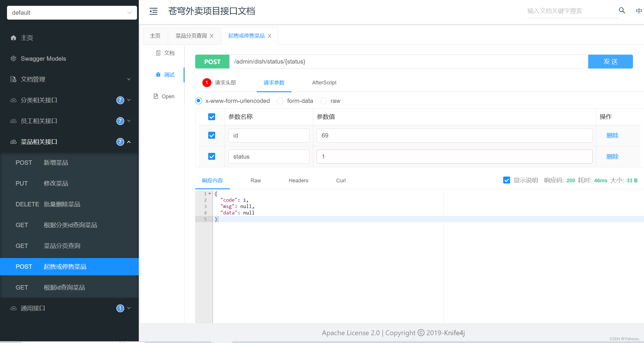The height and width of the screenshot is (343, 644).
Task: Click the cloud icon next to 员工相关接口
Action: (13, 121)
